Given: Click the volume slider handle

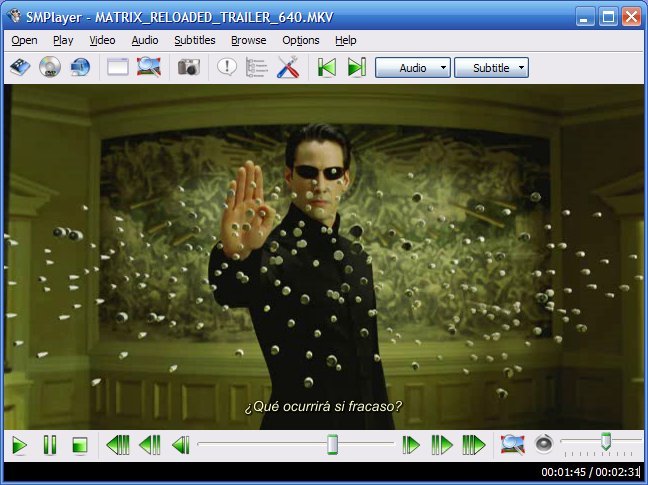Looking at the screenshot, I should (606, 441).
